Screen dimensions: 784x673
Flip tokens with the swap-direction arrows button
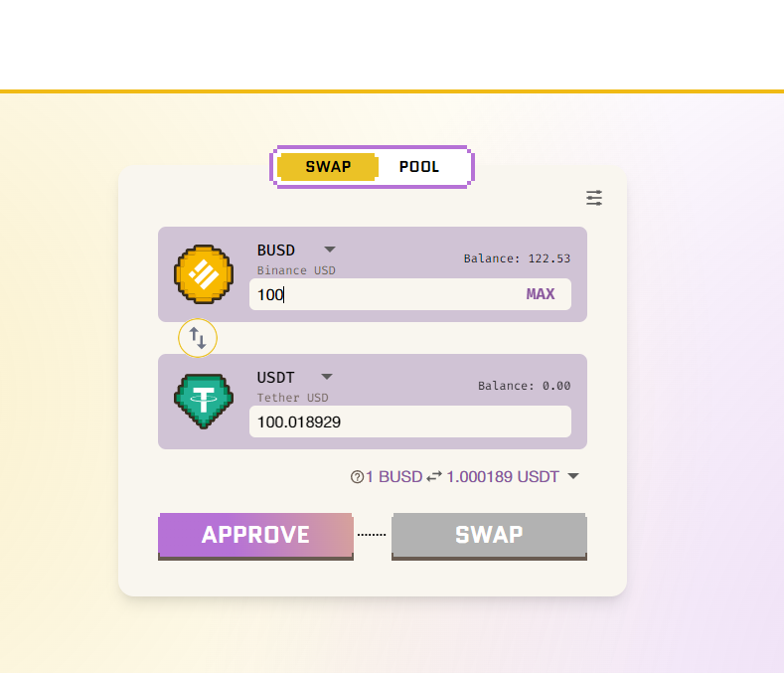pos(198,338)
